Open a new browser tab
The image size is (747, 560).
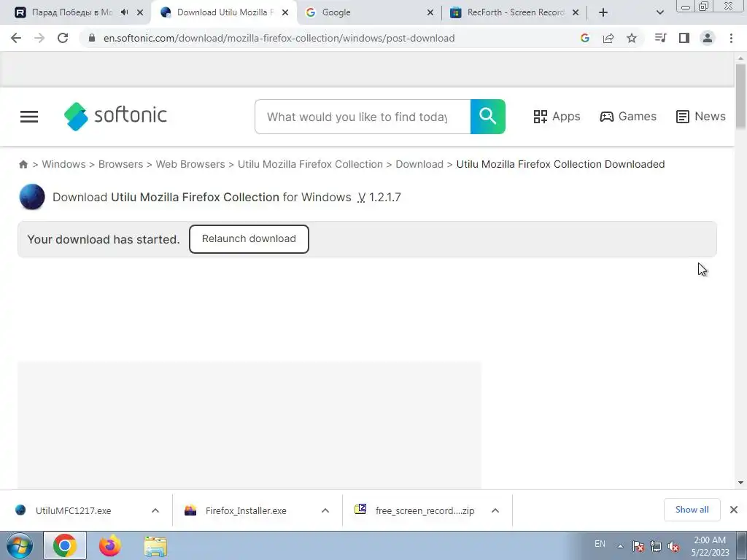coord(603,12)
